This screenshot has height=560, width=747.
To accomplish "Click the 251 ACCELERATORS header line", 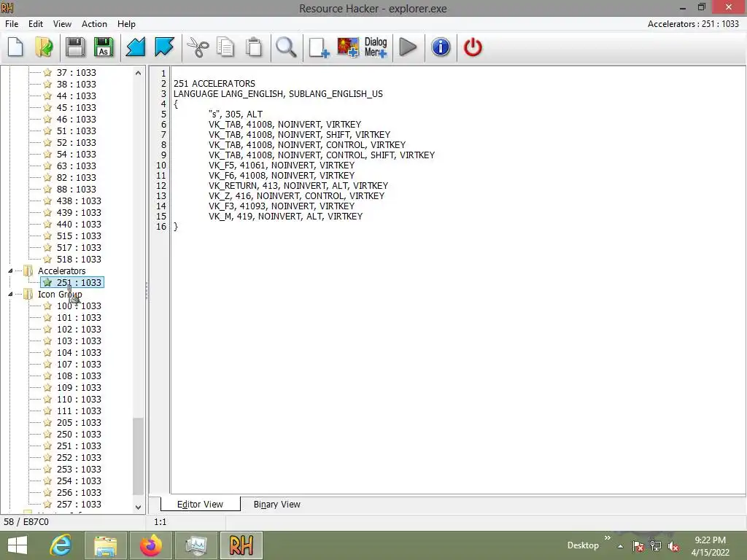I will point(214,83).
